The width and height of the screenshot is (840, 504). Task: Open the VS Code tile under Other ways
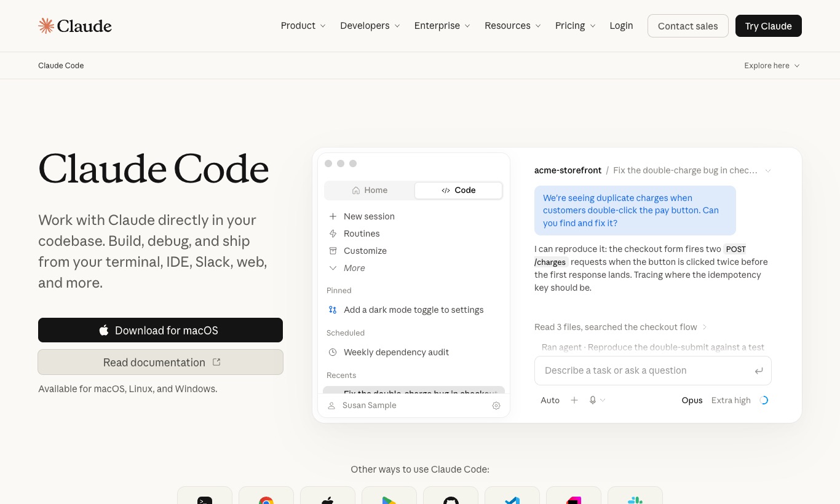click(x=512, y=495)
